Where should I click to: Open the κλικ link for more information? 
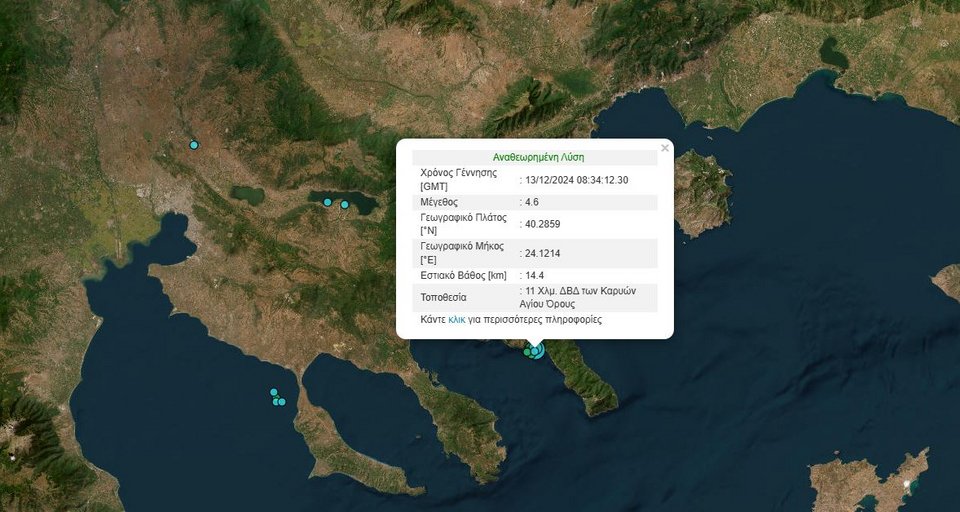[x=457, y=320]
